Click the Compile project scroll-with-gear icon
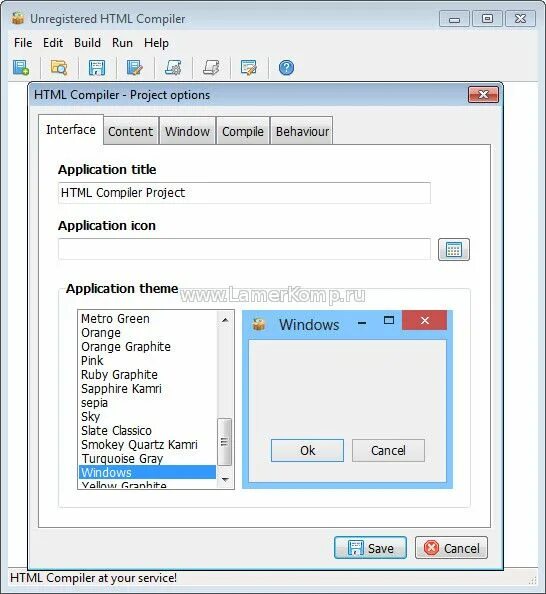 (x=173, y=68)
